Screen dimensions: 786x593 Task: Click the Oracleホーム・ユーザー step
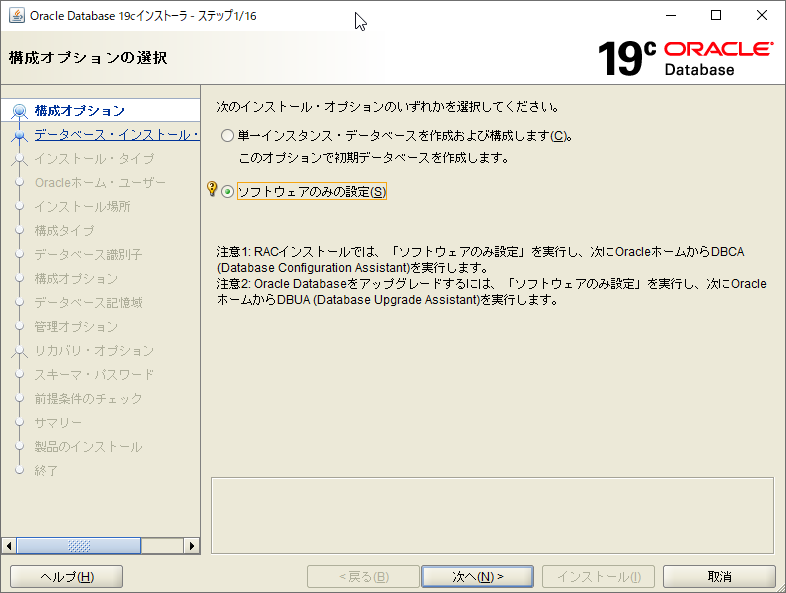point(100,182)
